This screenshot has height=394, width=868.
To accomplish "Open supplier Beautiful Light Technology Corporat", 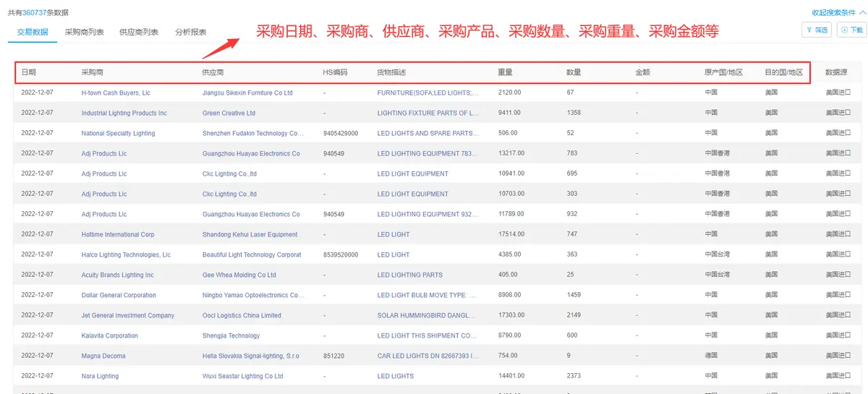I will [x=252, y=254].
